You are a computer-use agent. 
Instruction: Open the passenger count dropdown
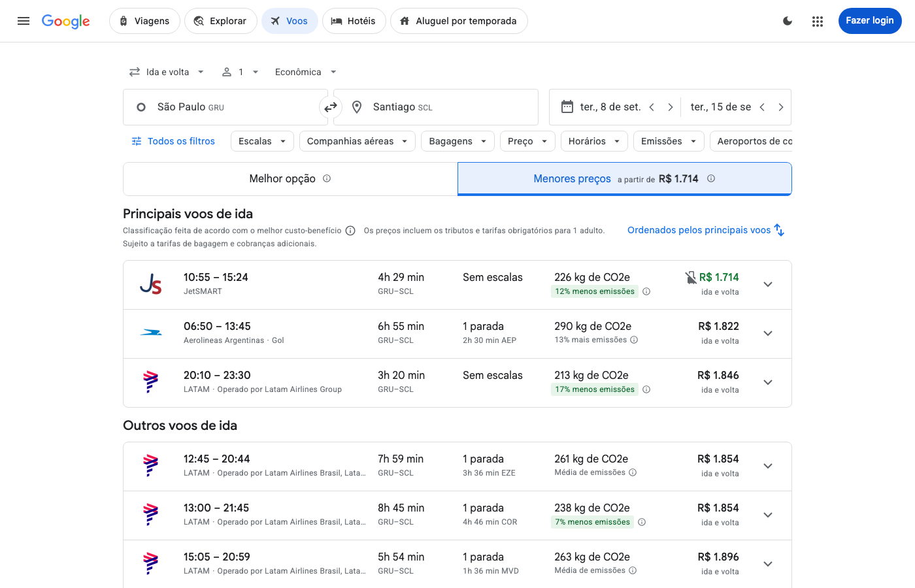(241, 72)
